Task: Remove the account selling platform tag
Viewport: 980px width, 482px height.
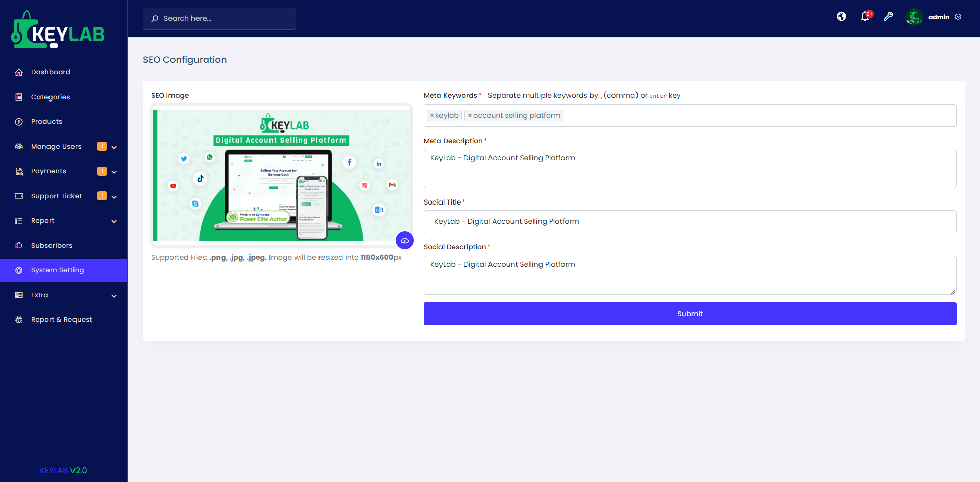Action: [470, 116]
